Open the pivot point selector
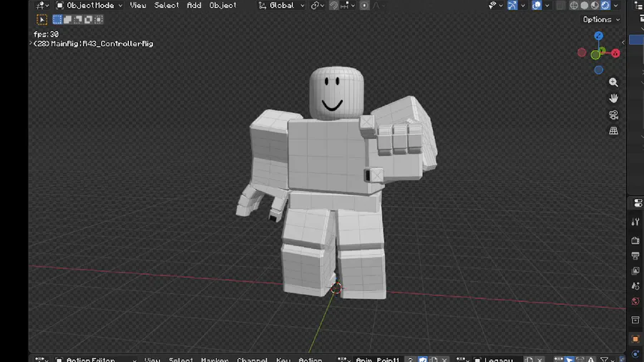This screenshot has height=362, width=644. [x=318, y=5]
